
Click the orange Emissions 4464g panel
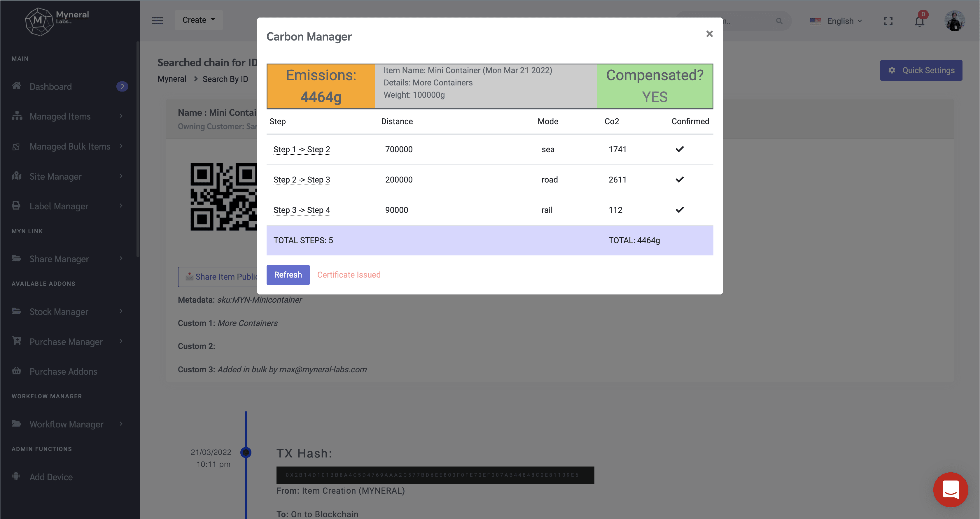coord(321,86)
